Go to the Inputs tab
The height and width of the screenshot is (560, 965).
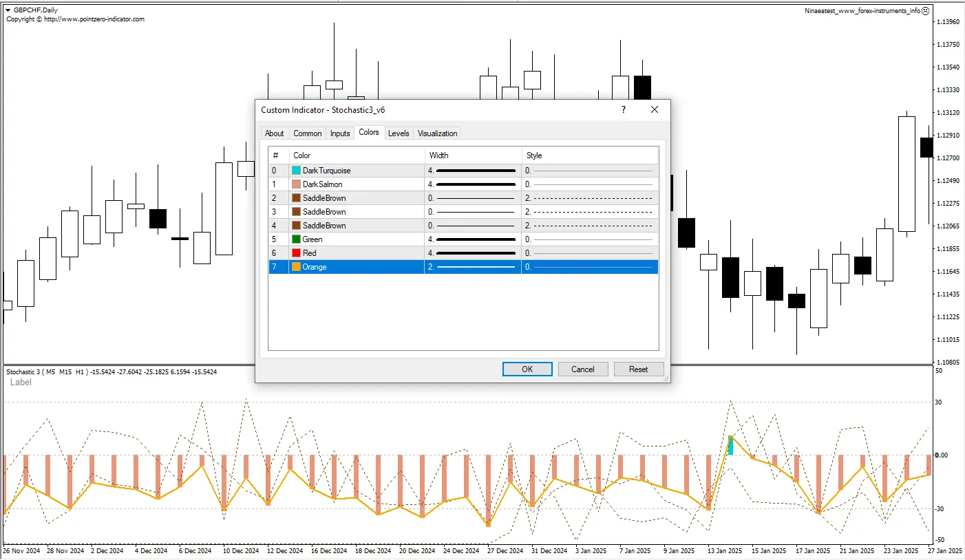[340, 133]
